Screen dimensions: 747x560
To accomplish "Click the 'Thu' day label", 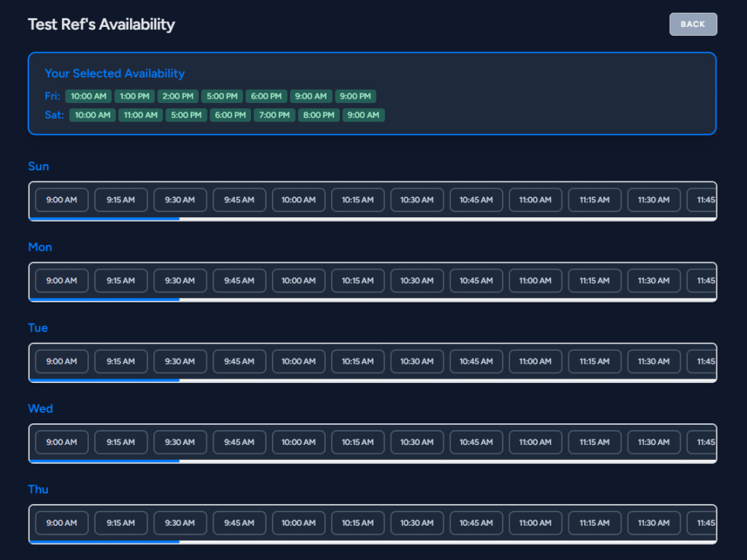I will (38, 490).
